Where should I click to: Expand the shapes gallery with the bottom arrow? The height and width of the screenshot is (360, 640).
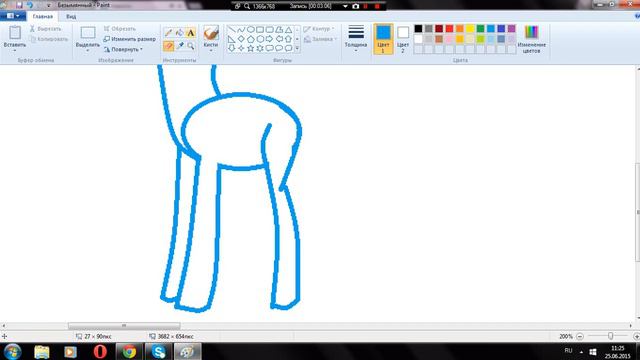tap(297, 49)
